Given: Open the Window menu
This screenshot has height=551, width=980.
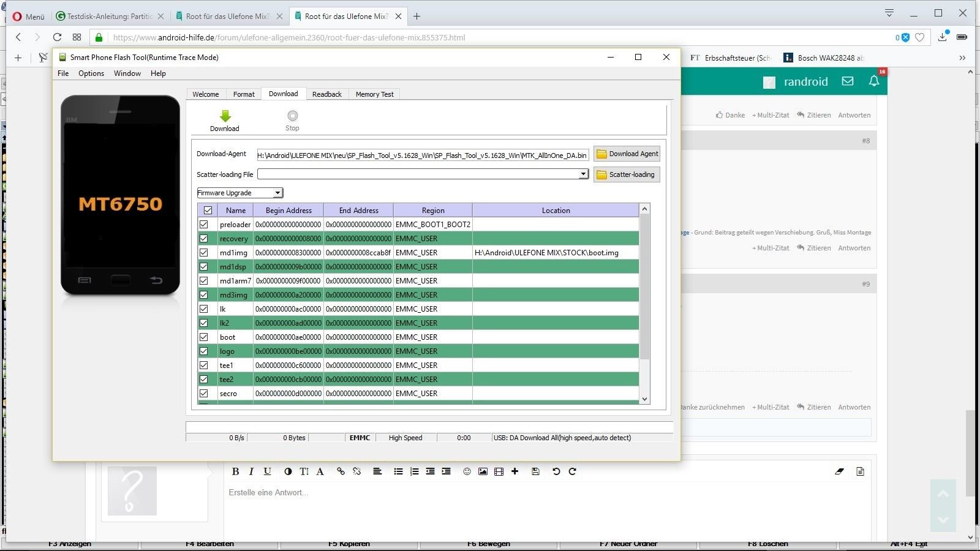Looking at the screenshot, I should (127, 73).
